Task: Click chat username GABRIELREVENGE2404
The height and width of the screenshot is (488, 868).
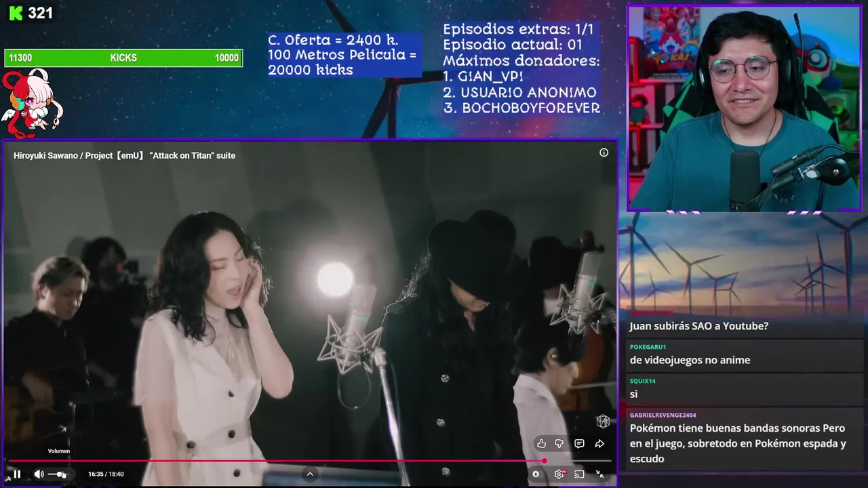Action: [x=663, y=415]
